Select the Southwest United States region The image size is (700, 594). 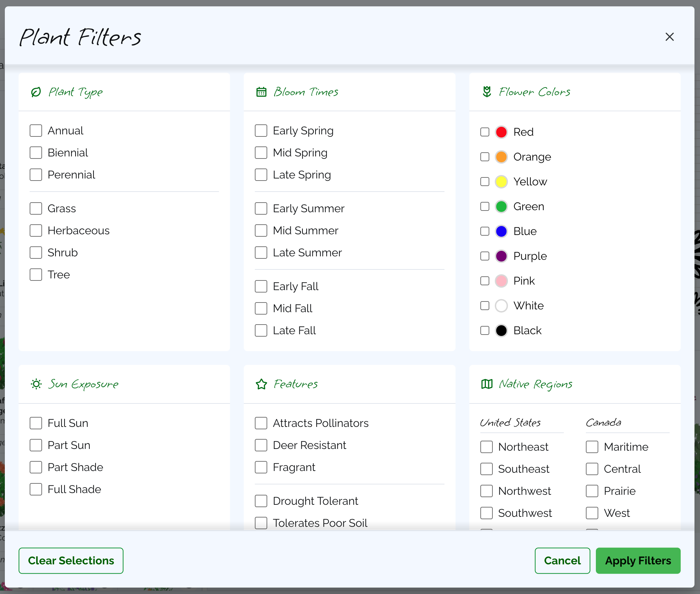[486, 513]
